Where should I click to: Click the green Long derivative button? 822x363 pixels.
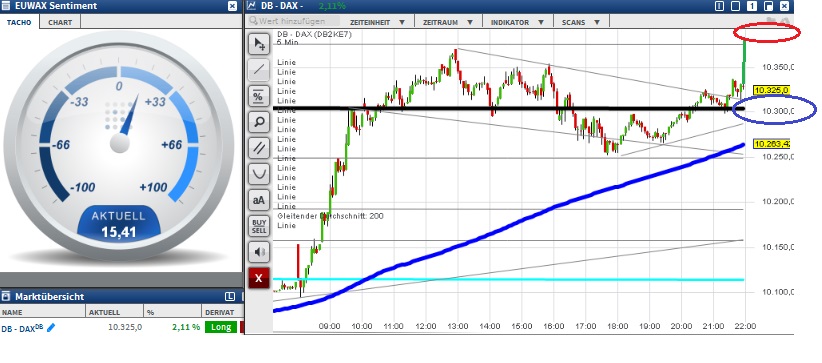[x=221, y=327]
